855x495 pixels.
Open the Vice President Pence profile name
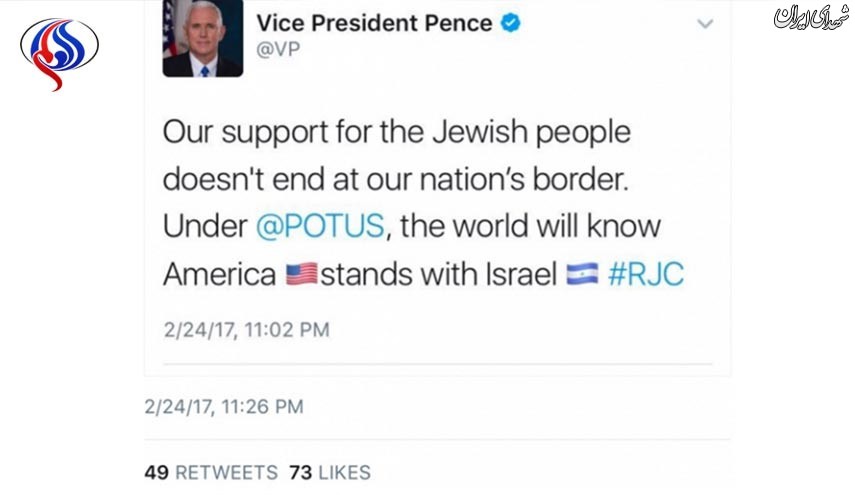click(375, 22)
